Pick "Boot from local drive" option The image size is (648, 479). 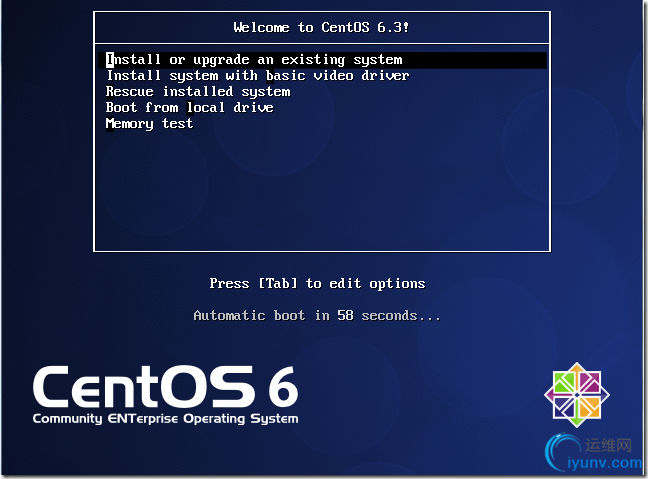coord(189,107)
